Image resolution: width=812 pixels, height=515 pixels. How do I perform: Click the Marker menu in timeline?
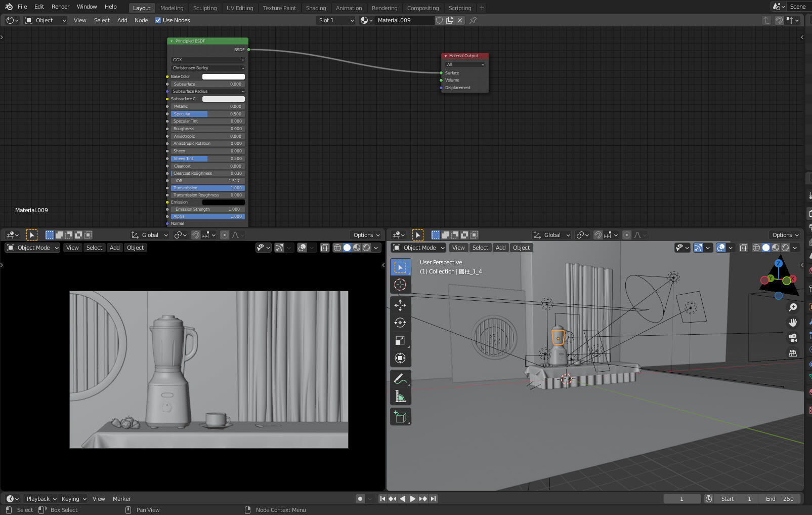[x=121, y=499]
